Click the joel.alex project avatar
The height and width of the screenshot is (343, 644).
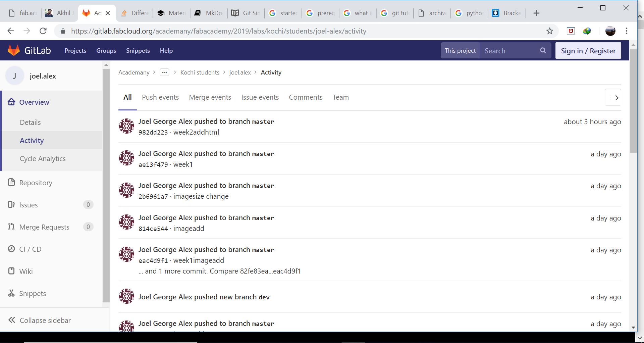pos(15,76)
